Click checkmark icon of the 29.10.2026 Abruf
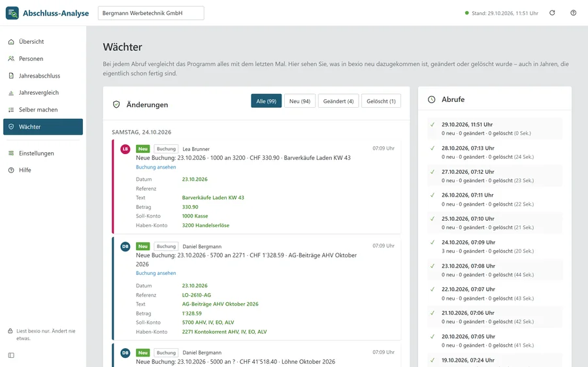This screenshot has width=588, height=367. pos(433,125)
